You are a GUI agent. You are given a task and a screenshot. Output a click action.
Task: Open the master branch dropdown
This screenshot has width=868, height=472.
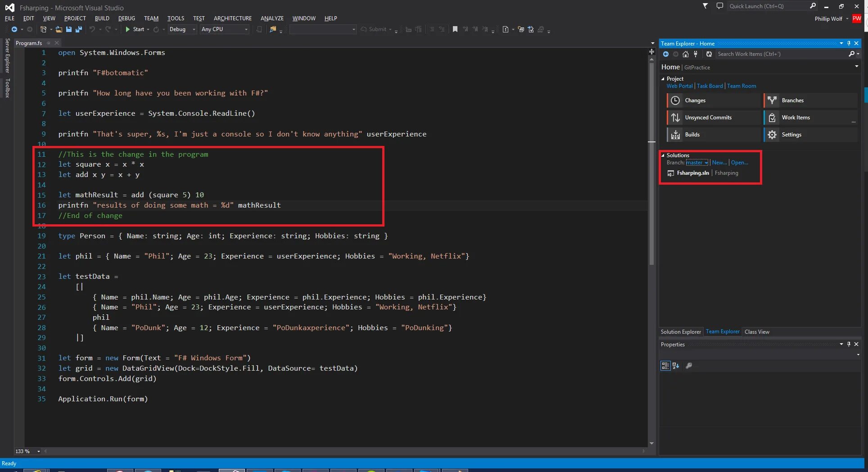pos(697,163)
